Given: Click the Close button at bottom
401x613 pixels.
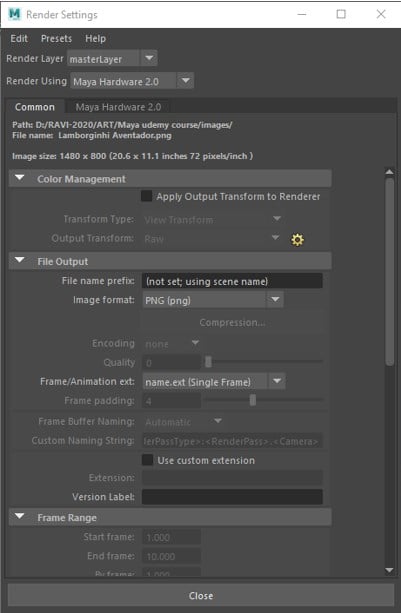Looking at the screenshot, I should point(201,596).
